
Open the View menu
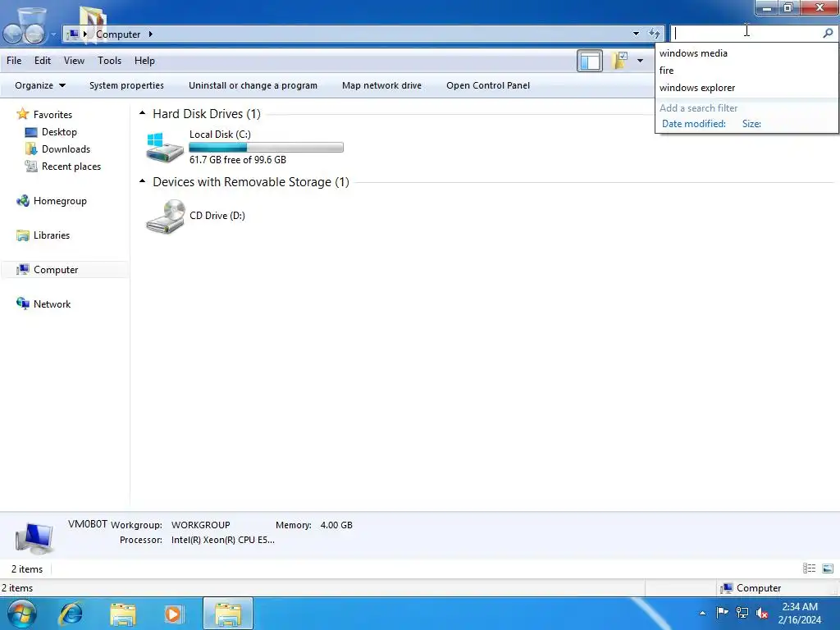(x=74, y=61)
